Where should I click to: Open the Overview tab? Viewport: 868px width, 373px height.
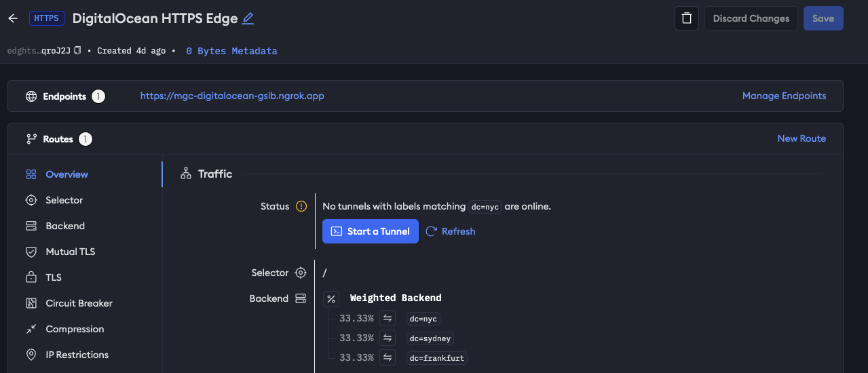[x=67, y=174]
